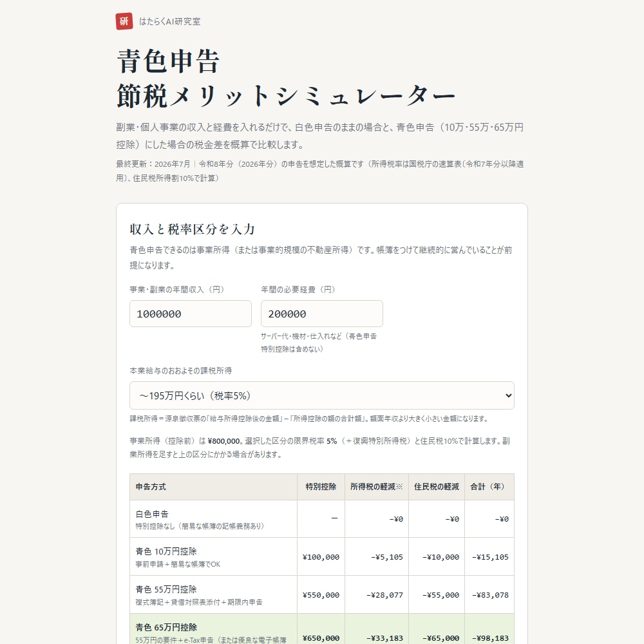Click the 特別控除なし description under 白色申告
Image resolution: width=644 pixels, height=644 pixels.
point(200,526)
